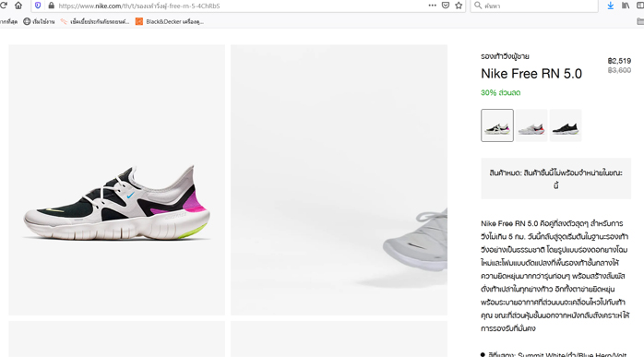Open grey shoe toe product image
This screenshot has width=644, height=357.
tap(339, 180)
